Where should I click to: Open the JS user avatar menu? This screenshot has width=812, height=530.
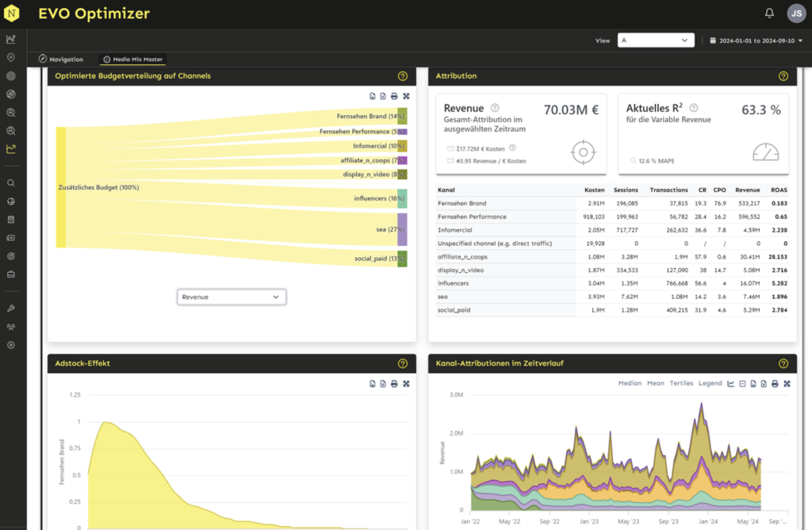click(x=795, y=13)
